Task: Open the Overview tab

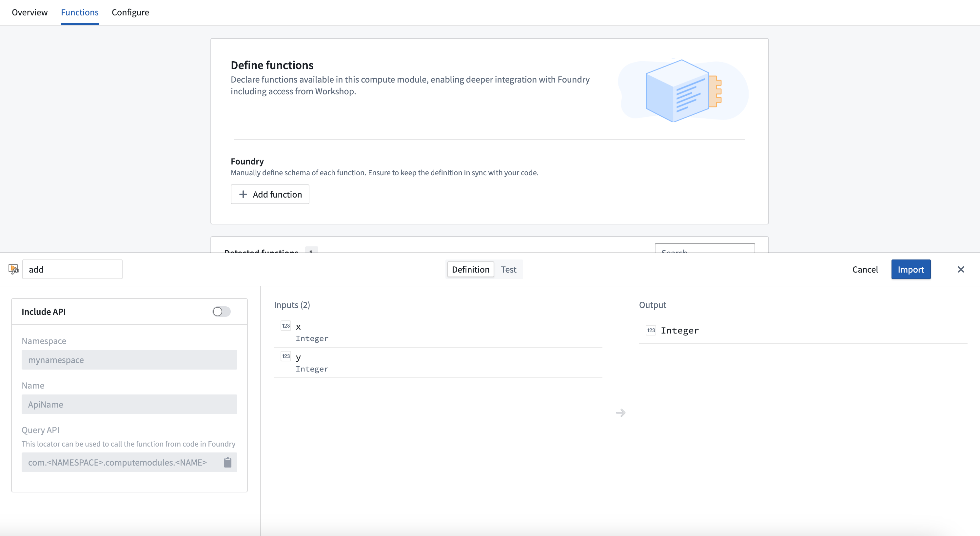Action: point(30,12)
